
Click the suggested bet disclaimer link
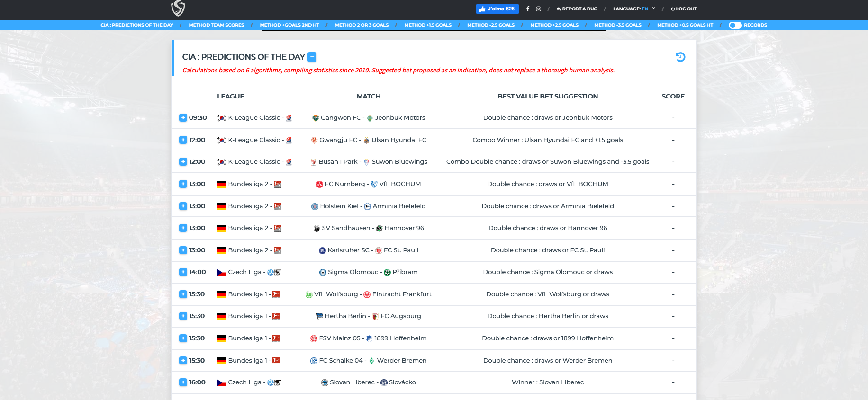[x=492, y=71]
